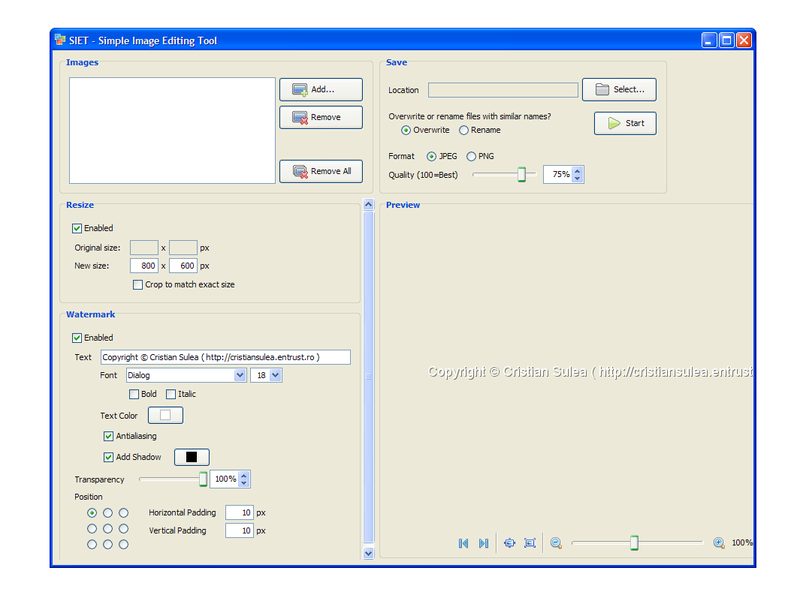Click the preview zoom slider handle
Screen dimensions: 800x613
(634, 543)
